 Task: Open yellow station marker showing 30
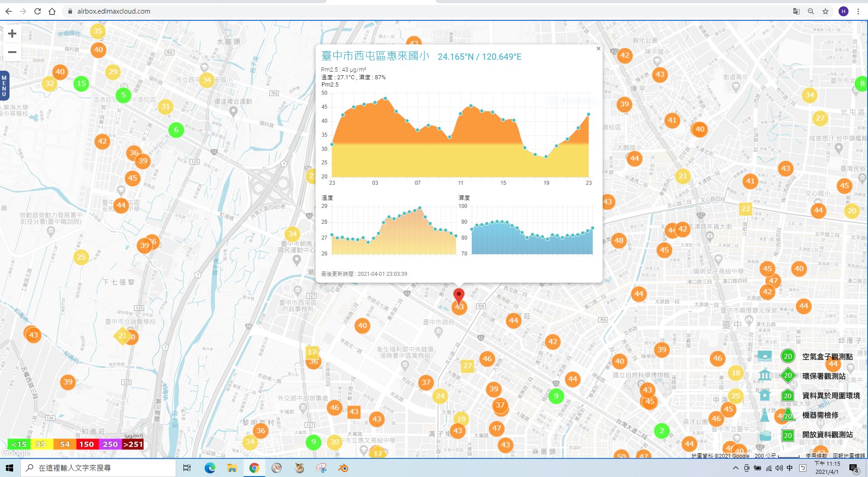pyautogui.click(x=334, y=442)
